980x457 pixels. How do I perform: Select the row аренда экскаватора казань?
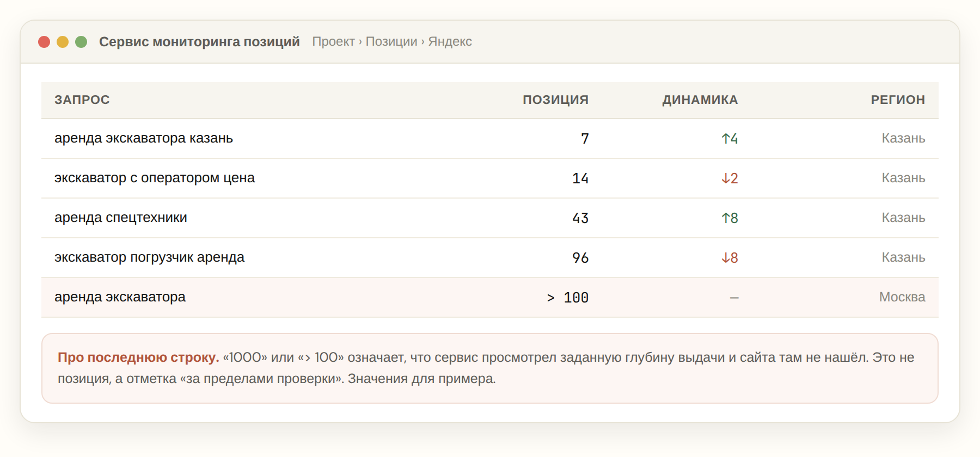point(490,139)
